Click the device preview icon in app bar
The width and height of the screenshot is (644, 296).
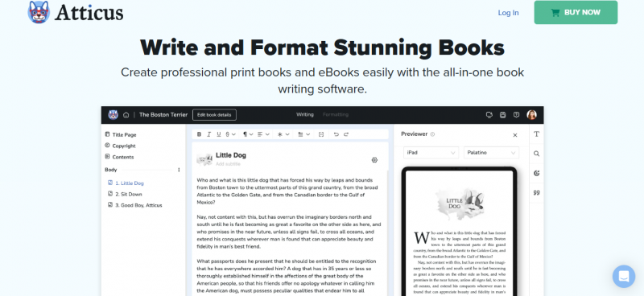489,115
